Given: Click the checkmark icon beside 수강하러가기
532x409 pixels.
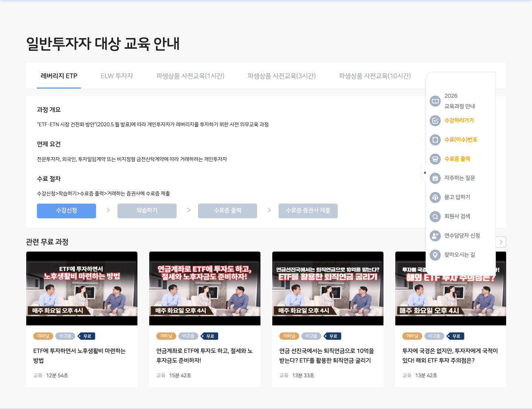Looking at the screenshot, I should point(435,120).
